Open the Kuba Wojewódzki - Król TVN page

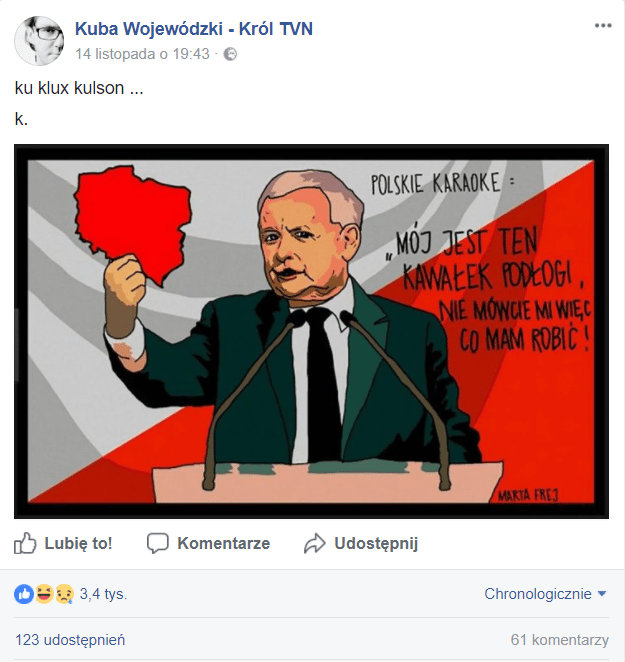pyautogui.click(x=194, y=29)
